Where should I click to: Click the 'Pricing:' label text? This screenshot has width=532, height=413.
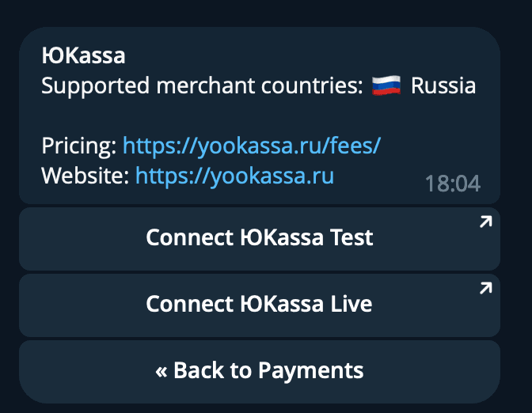click(79, 146)
